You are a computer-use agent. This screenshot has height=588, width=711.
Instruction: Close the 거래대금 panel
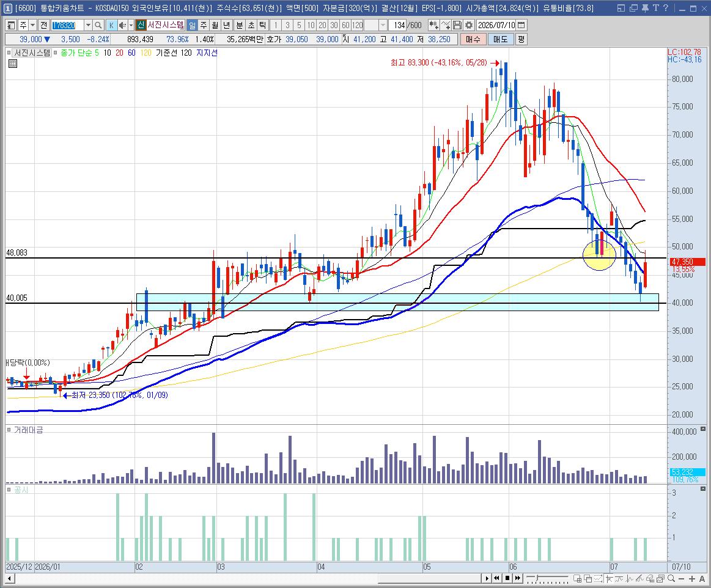(x=703, y=428)
